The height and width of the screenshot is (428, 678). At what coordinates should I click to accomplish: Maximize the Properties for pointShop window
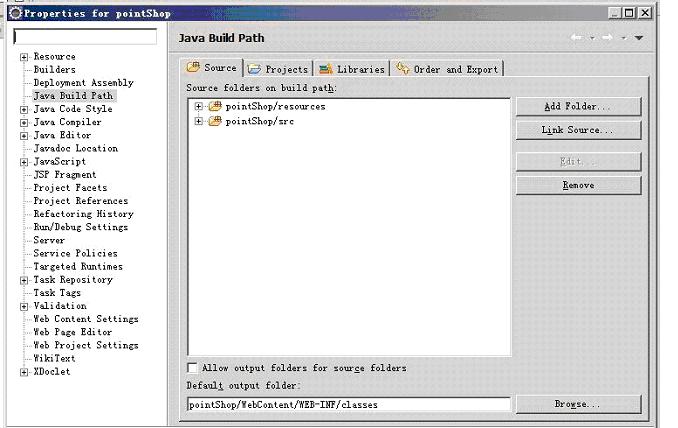pyautogui.click(x=629, y=13)
